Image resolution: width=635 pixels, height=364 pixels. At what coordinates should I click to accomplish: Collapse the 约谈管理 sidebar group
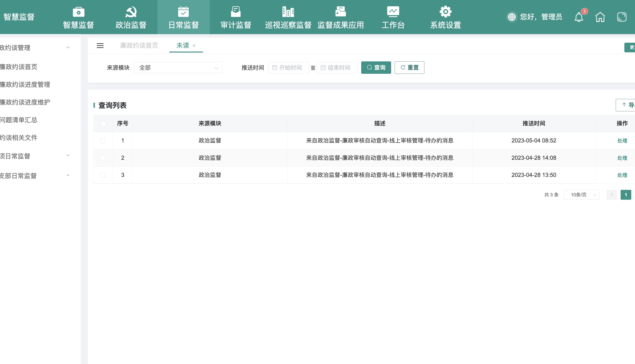pos(68,47)
